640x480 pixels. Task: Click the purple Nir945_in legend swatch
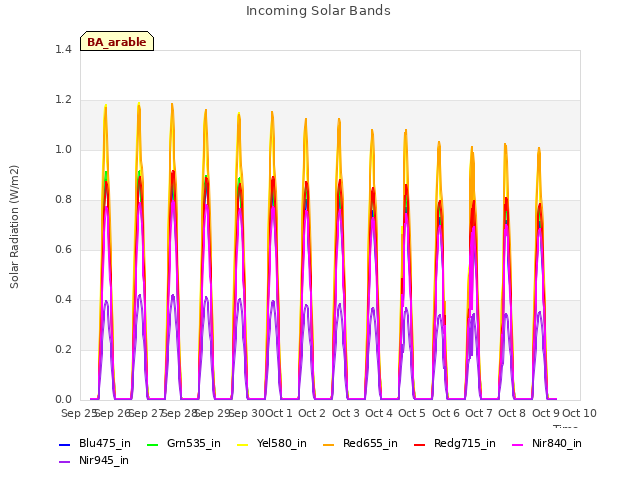(x=64, y=462)
